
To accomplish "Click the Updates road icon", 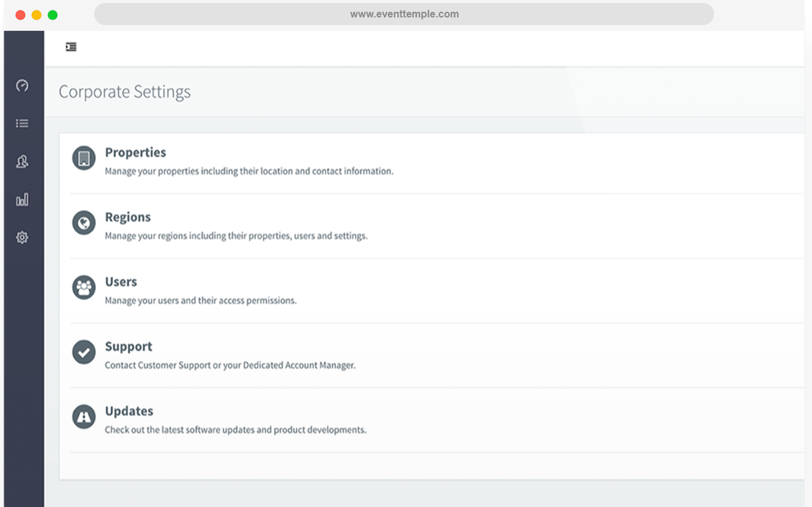I will [x=84, y=417].
